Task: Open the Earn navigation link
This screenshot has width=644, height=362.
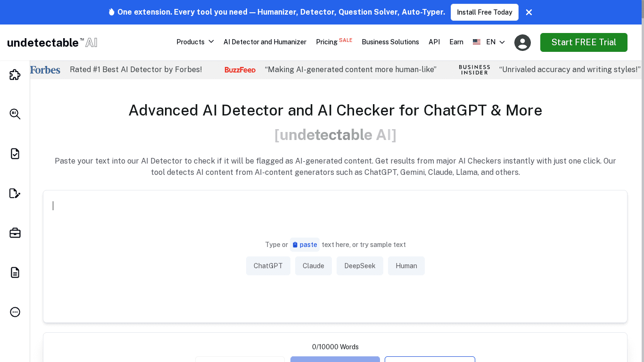Action: pyautogui.click(x=456, y=42)
